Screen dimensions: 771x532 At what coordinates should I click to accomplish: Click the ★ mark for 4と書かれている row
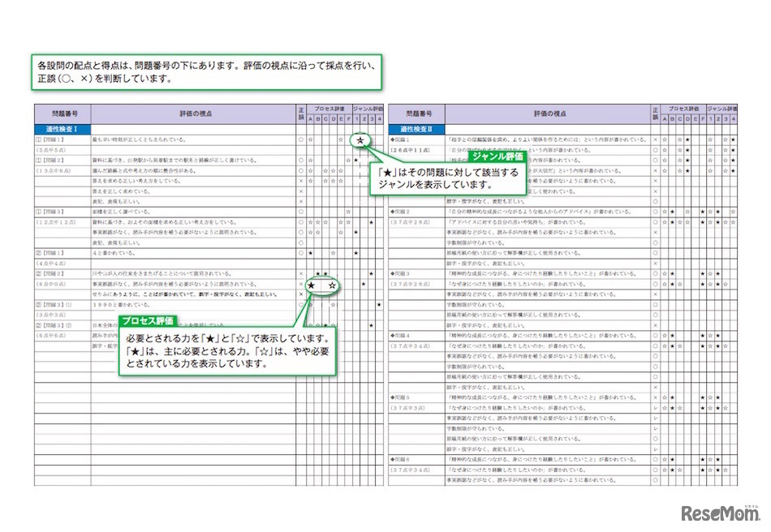310,252
